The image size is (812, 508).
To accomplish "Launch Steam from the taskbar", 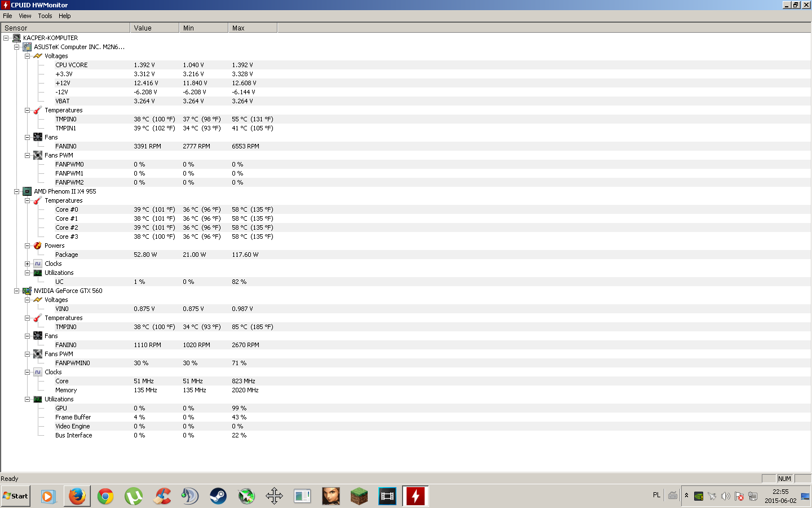I will click(218, 496).
